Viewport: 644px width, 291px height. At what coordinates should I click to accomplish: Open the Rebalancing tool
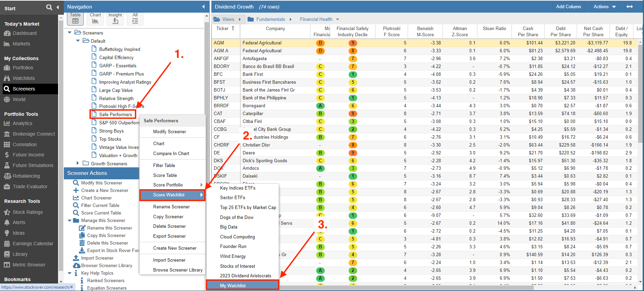(x=26, y=176)
